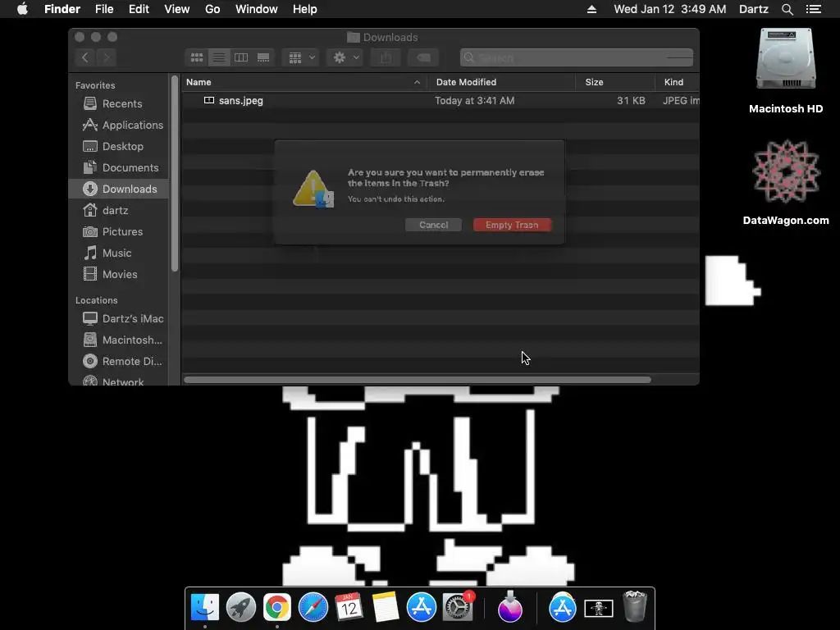840x630 pixels.
Task: Click the Date Modified column header
Action: (502, 82)
